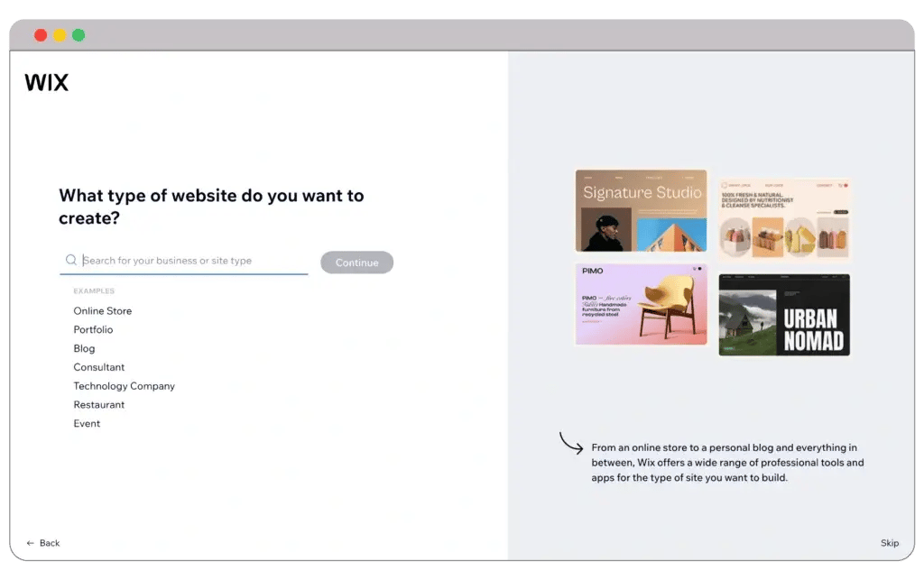
Task: Click the search magnifier icon
Action: coord(70,261)
